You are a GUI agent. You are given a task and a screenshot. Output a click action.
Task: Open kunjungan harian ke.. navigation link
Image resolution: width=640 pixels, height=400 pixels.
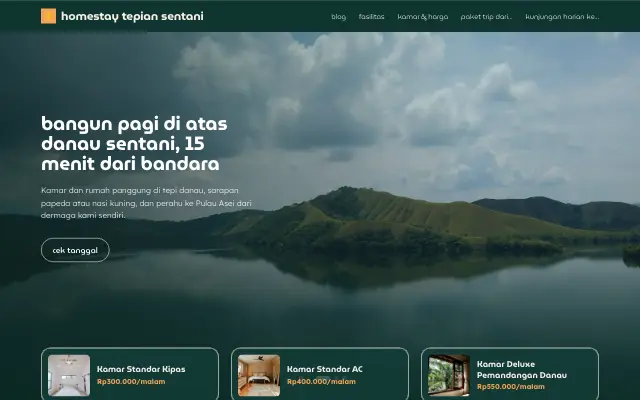coord(562,17)
